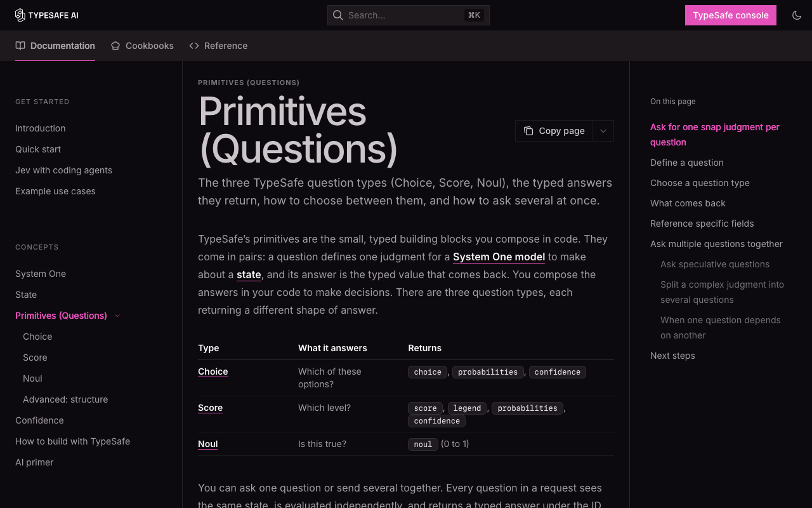Click the Reference code brackets icon
The height and width of the screenshot is (508, 812).
[x=194, y=46]
